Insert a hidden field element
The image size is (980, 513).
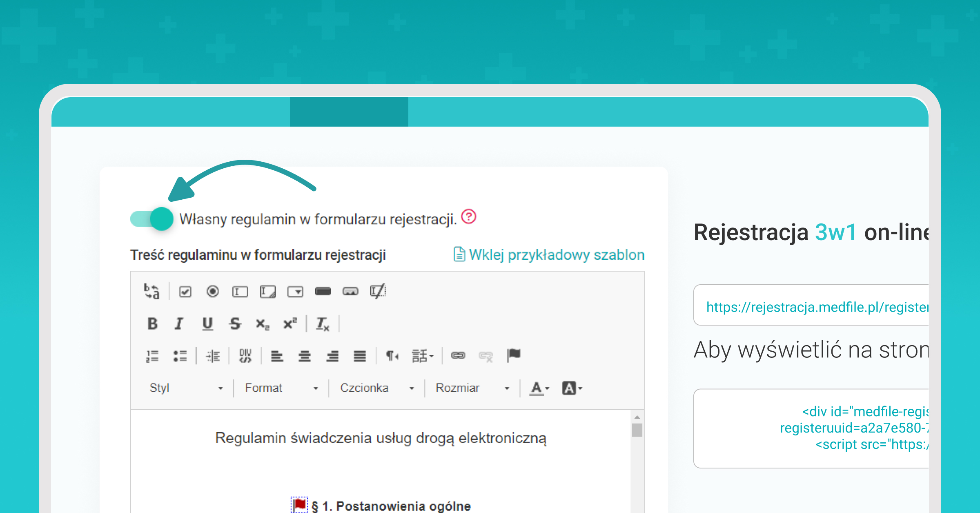(x=378, y=292)
